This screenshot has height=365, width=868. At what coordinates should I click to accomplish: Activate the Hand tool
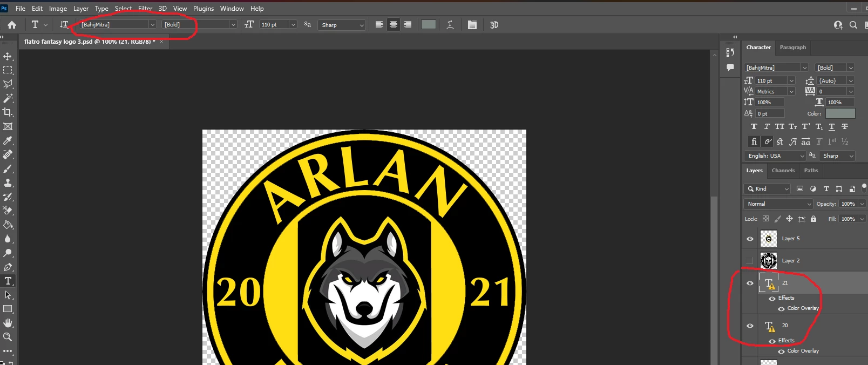click(x=8, y=323)
